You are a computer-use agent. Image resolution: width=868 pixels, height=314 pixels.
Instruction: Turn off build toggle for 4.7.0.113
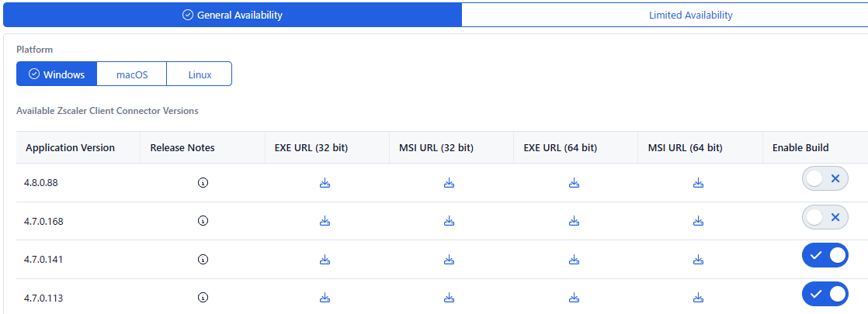pos(825,294)
